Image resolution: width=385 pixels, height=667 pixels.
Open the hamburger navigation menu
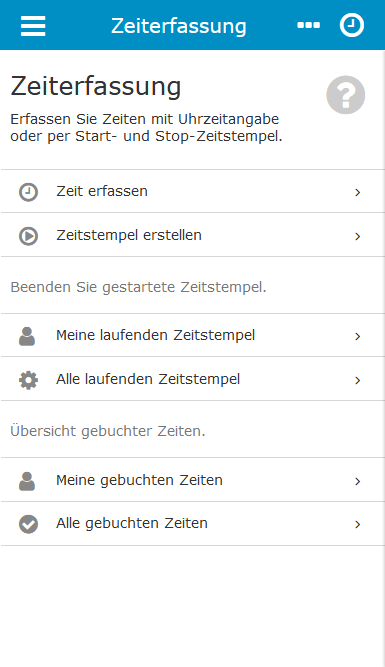click(33, 26)
